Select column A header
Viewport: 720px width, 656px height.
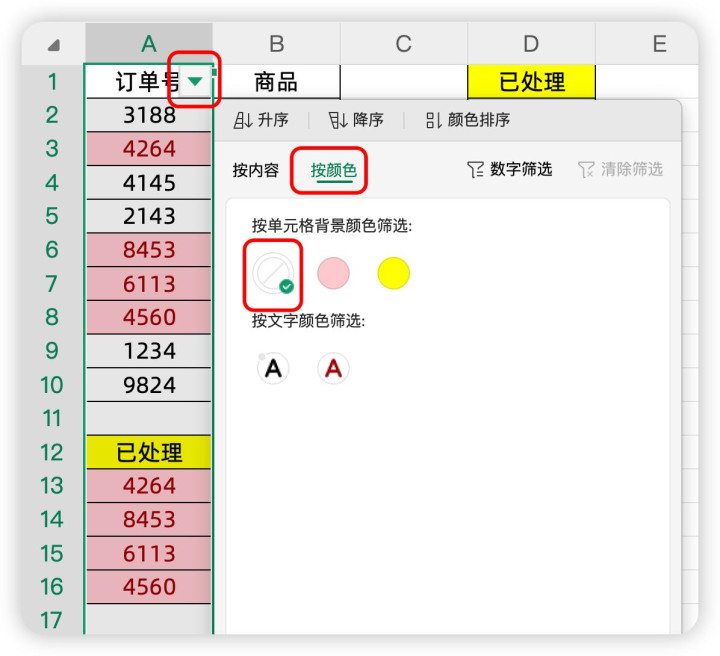(149, 44)
